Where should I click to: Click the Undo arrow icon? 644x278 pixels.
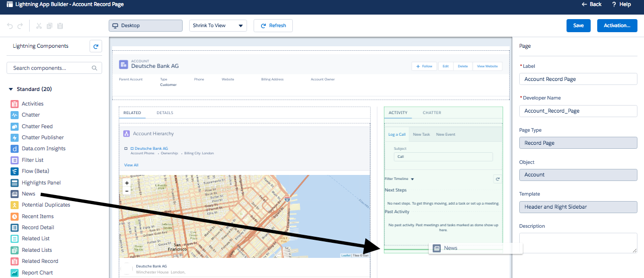pos(10,26)
